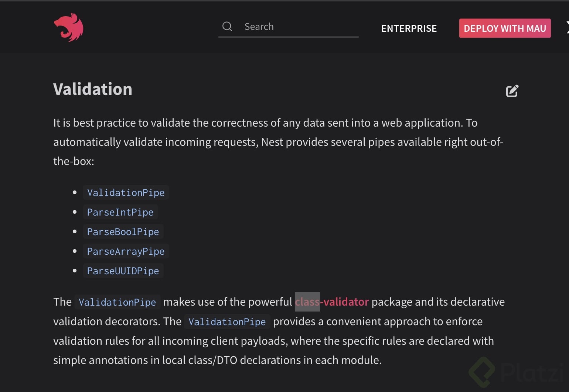Click the ParseBoolPipe list item
This screenshot has height=392, width=569.
pos(123,232)
